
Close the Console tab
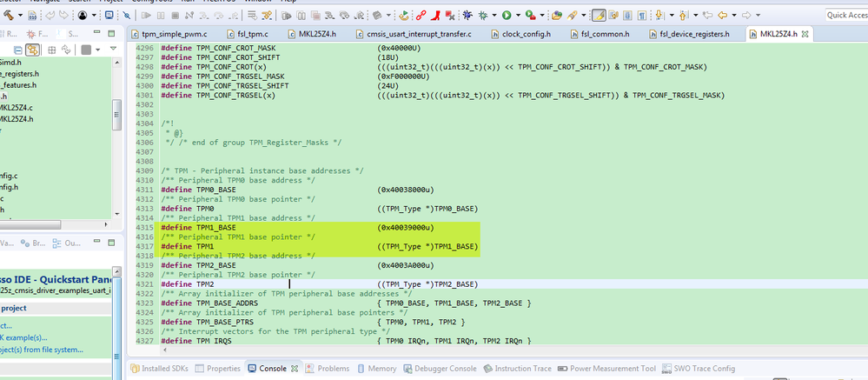[295, 369]
